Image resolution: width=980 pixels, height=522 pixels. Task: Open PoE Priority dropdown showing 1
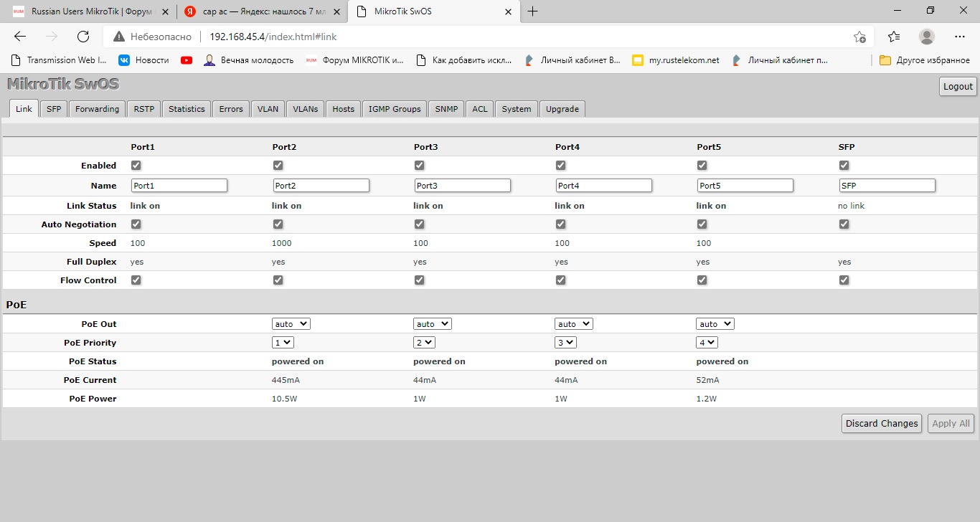pyautogui.click(x=283, y=343)
